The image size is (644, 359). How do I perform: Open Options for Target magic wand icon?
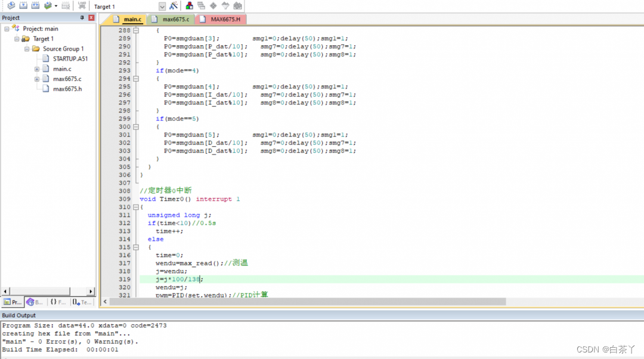click(x=174, y=6)
